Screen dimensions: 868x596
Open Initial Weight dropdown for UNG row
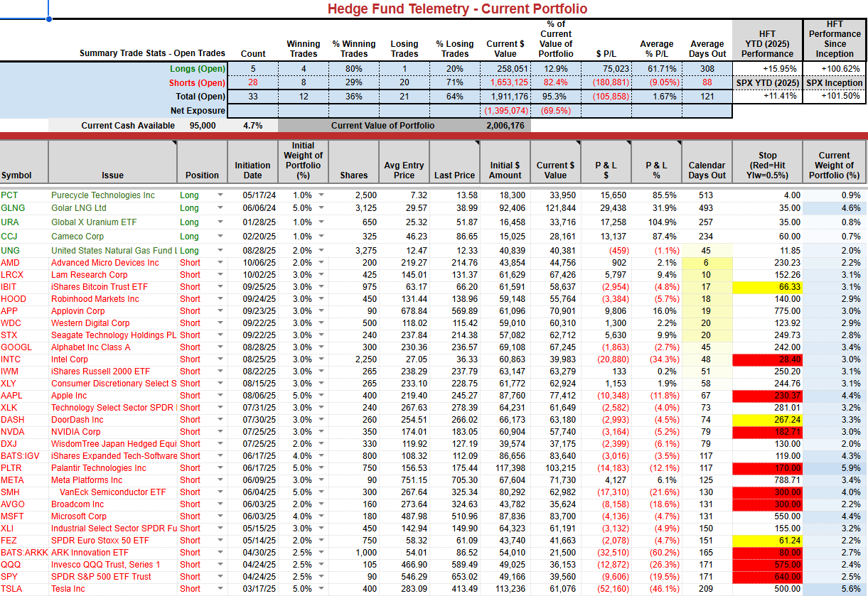[x=321, y=251]
